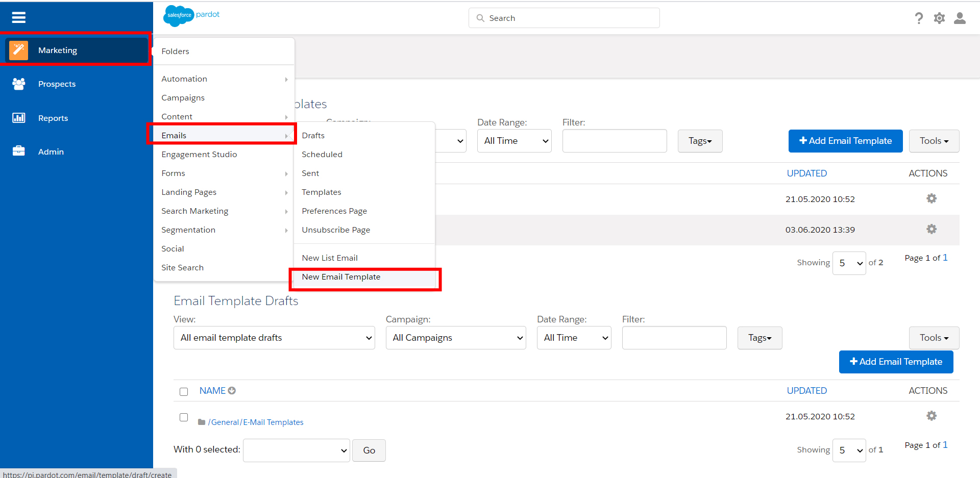Click the Salesforce Pardot logo
This screenshot has width=980, height=478.
point(191,15)
